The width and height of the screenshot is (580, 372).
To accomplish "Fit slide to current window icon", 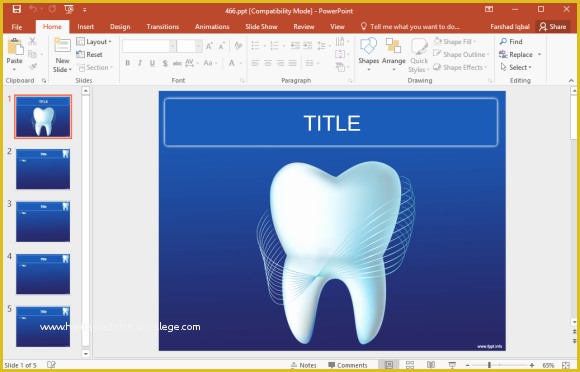I will click(x=566, y=365).
